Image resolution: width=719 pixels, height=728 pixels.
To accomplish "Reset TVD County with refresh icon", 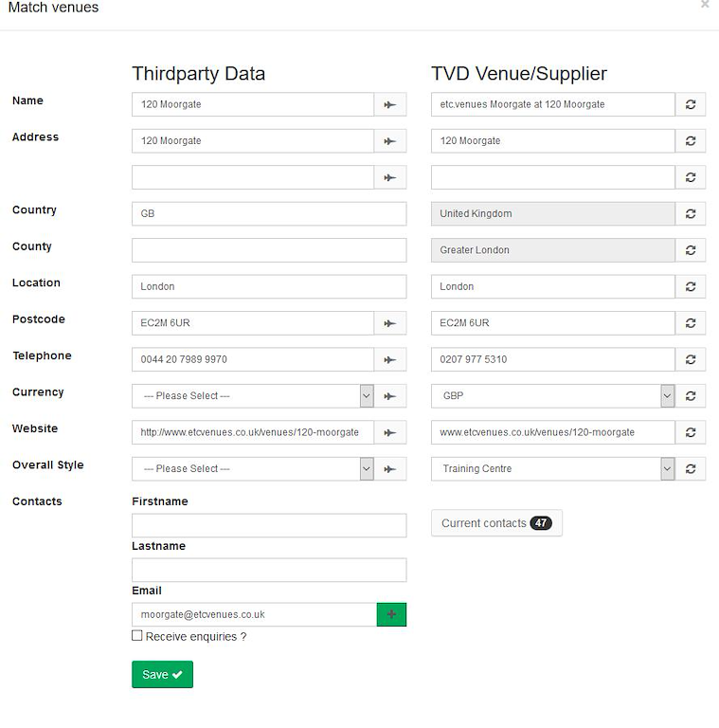I will point(691,250).
